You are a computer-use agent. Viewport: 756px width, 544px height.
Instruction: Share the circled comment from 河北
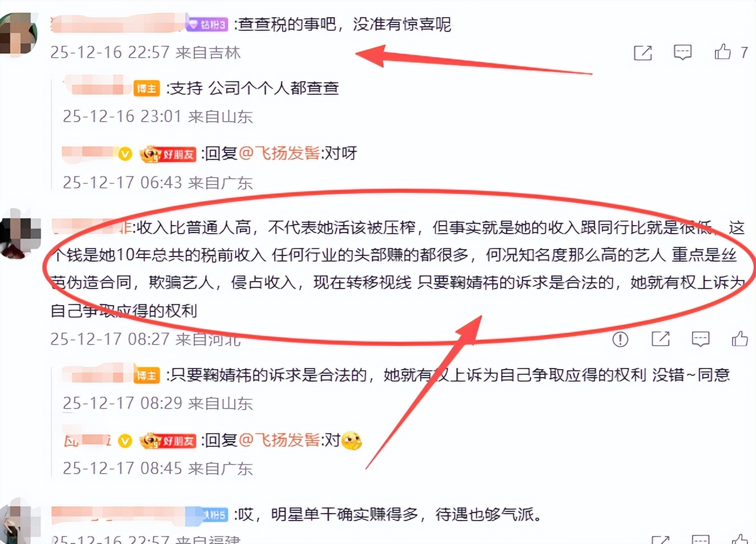point(661,339)
